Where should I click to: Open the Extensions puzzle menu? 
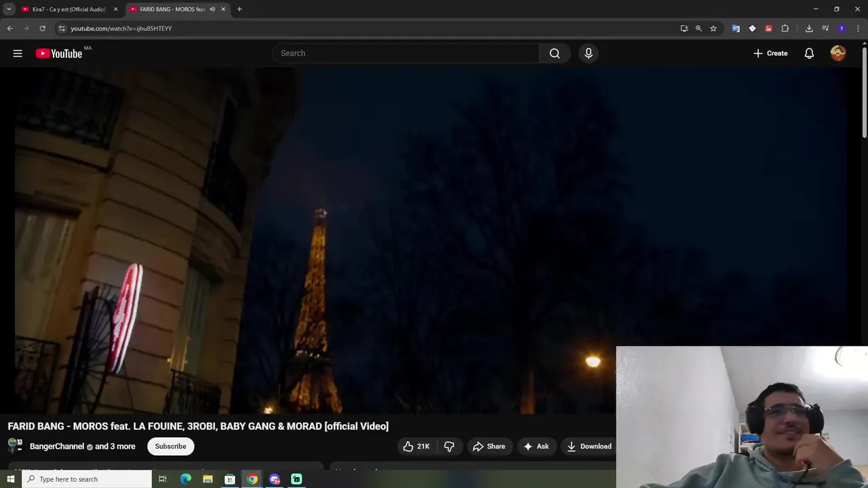tap(785, 28)
